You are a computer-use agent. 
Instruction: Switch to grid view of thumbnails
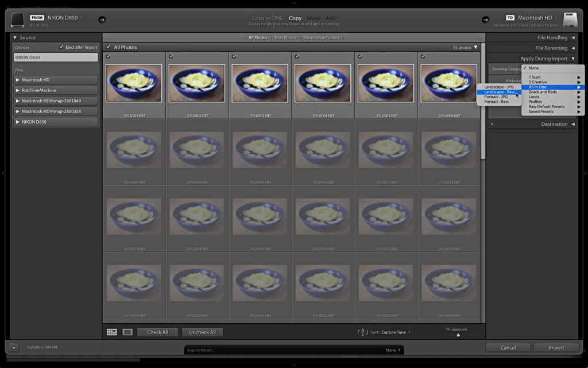tap(112, 332)
